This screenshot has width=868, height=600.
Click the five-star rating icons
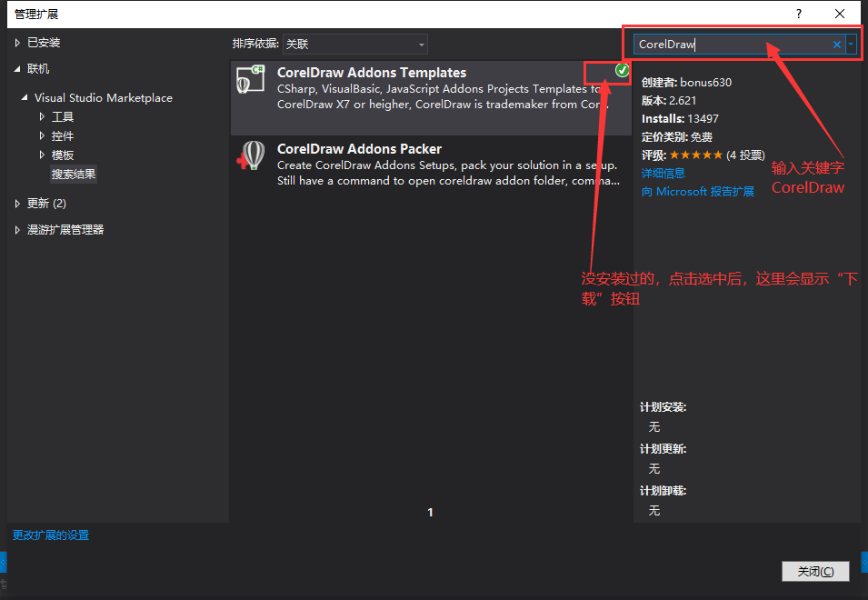[695, 155]
